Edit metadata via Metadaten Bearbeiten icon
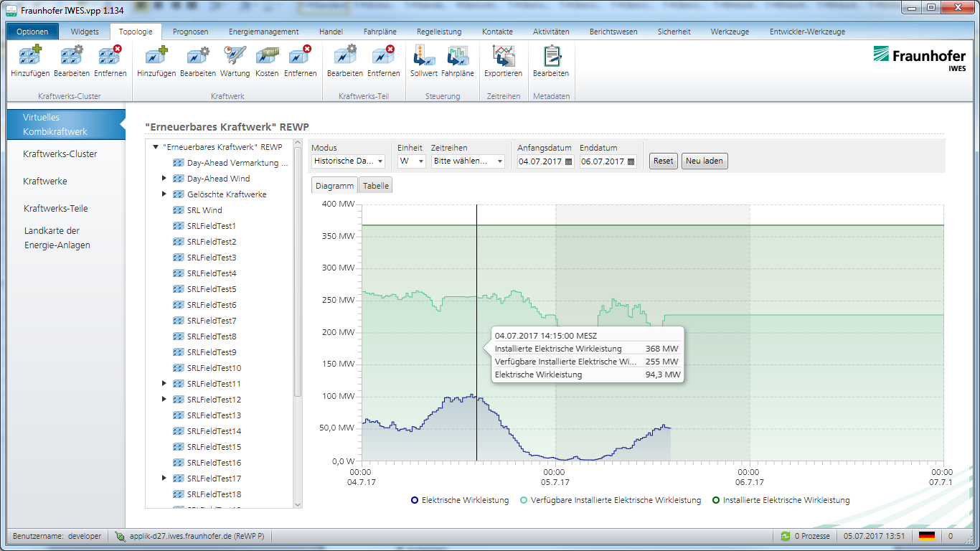This screenshot has width=980, height=551. point(551,56)
